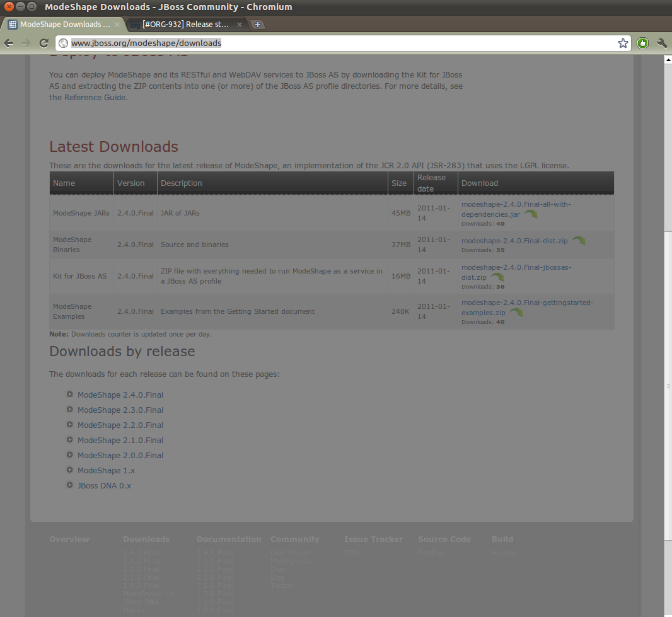Click the ModeShape Examples name cell

click(x=81, y=311)
